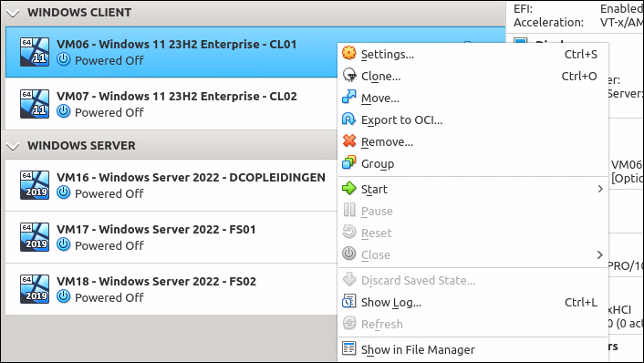This screenshot has height=363, width=644.
Task: Click the Move arrow icon
Action: (349, 97)
